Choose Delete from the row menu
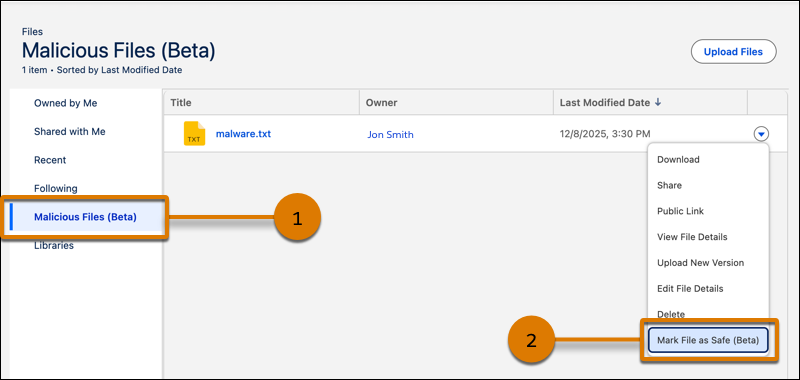Viewport: 800px width, 380px height. [671, 314]
